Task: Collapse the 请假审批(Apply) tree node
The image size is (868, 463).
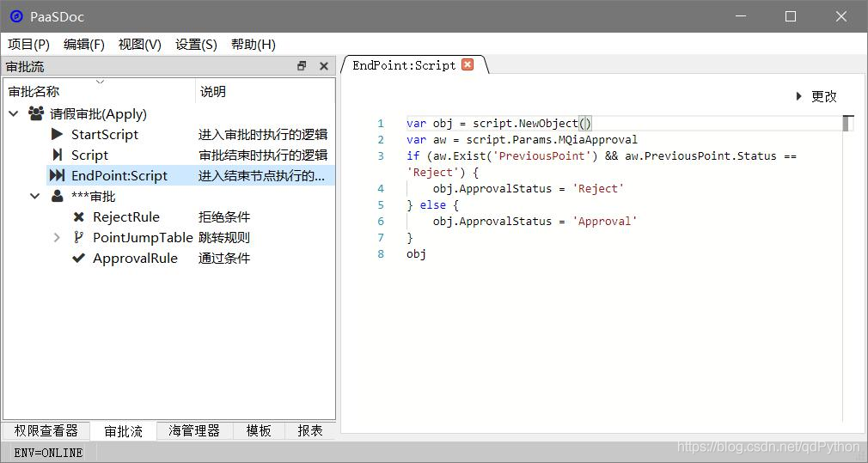Action: pyautogui.click(x=14, y=114)
